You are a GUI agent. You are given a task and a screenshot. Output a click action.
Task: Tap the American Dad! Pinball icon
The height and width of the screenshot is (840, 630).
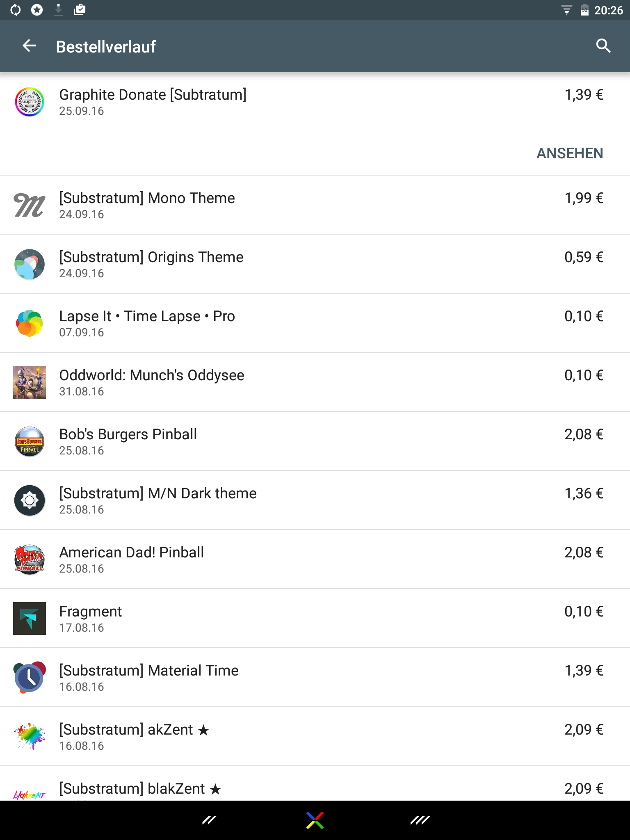30,559
